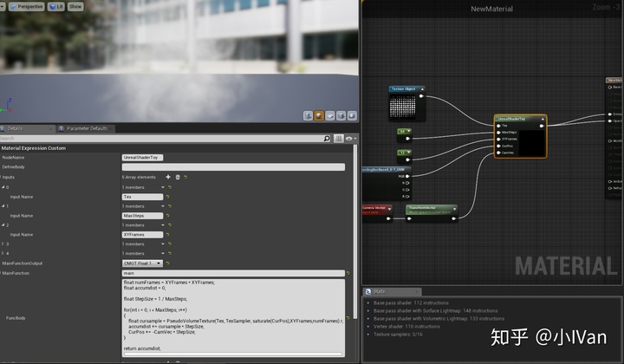Click TransformVector node output pin
The image size is (624, 364).
click(x=453, y=218)
